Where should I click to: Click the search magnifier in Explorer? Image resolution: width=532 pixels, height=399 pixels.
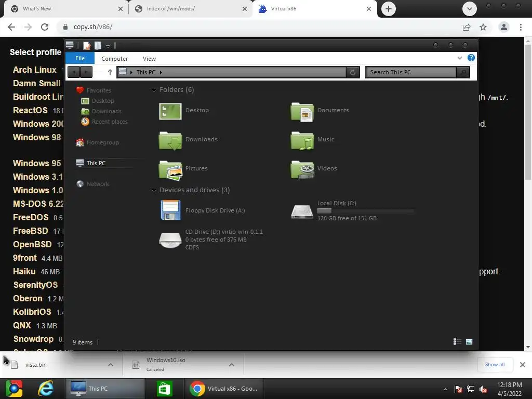click(463, 72)
